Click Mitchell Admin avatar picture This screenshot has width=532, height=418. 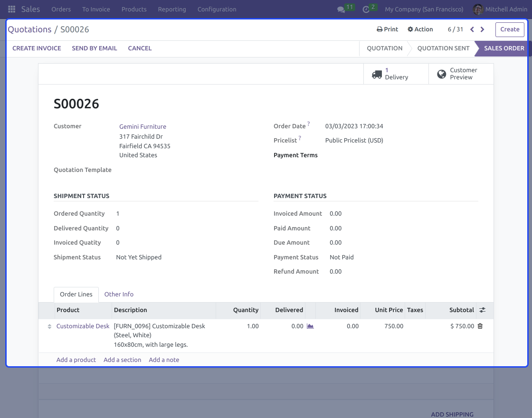pyautogui.click(x=478, y=9)
